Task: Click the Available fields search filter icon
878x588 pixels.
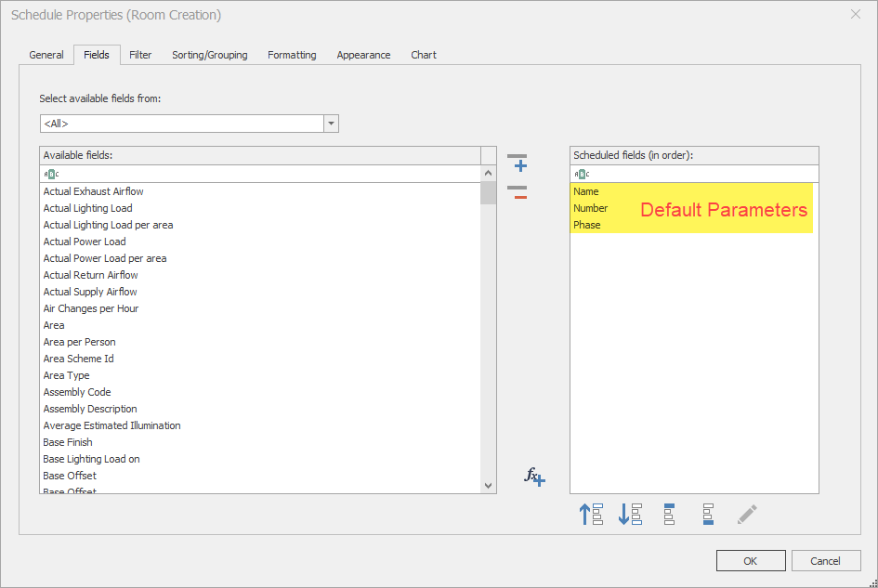Action: (x=51, y=174)
